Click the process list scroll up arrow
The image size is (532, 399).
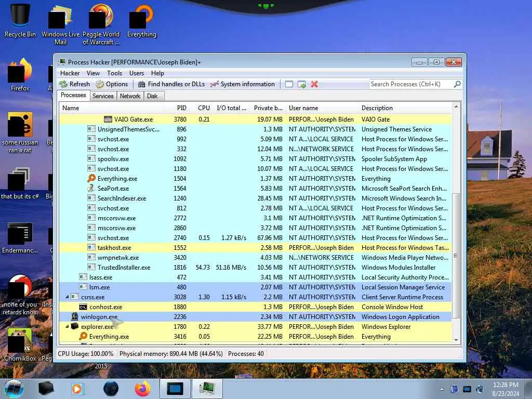456,107
